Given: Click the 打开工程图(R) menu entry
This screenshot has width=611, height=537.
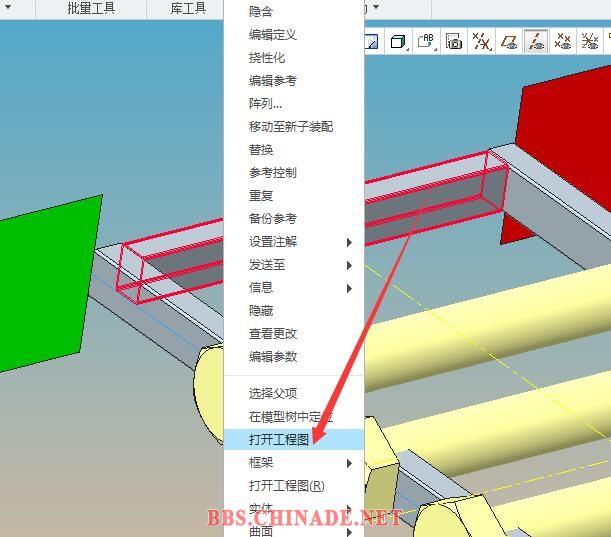Looking at the screenshot, I should [x=294, y=486].
